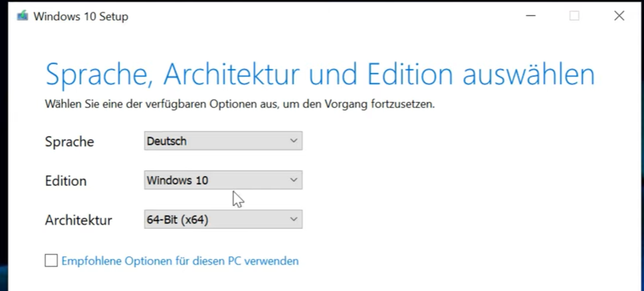644x291 pixels.
Task: Click the Edition field label
Action: [x=66, y=181]
